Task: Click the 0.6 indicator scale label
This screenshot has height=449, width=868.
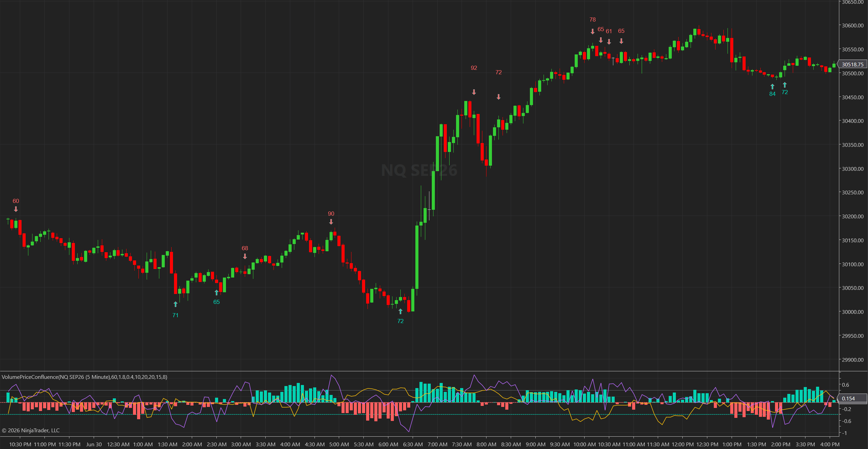Action: [x=845, y=385]
